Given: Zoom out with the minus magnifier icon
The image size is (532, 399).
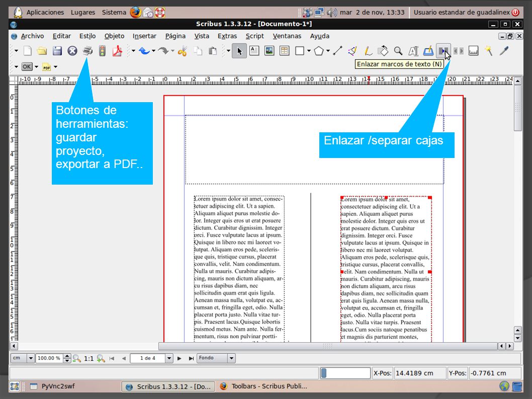Looking at the screenshot, I should pos(76,358).
